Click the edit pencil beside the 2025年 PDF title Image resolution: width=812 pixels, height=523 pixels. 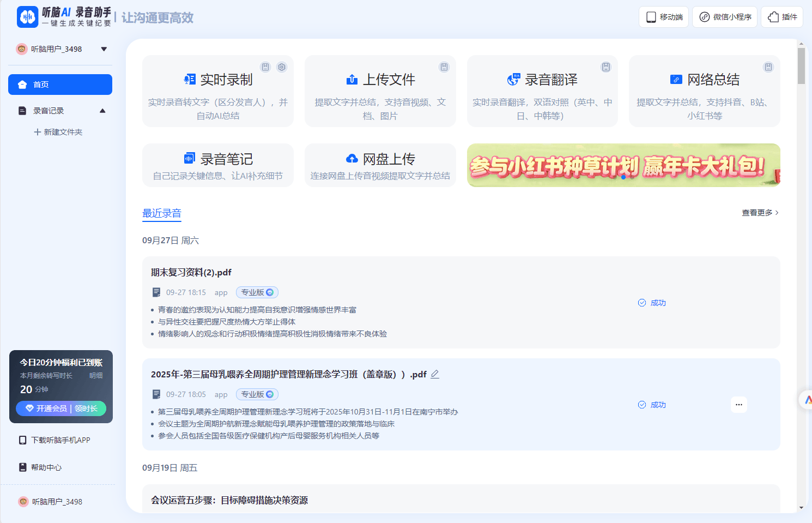(435, 374)
